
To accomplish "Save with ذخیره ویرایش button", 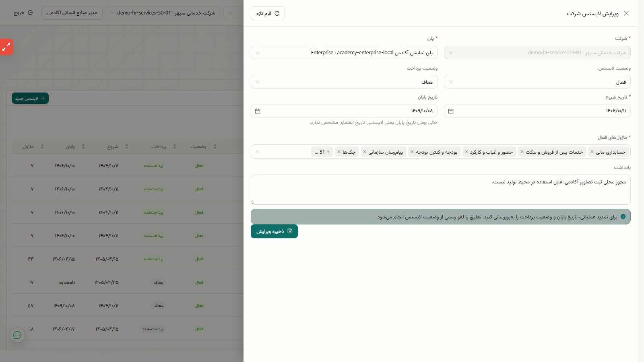I will tap(274, 231).
